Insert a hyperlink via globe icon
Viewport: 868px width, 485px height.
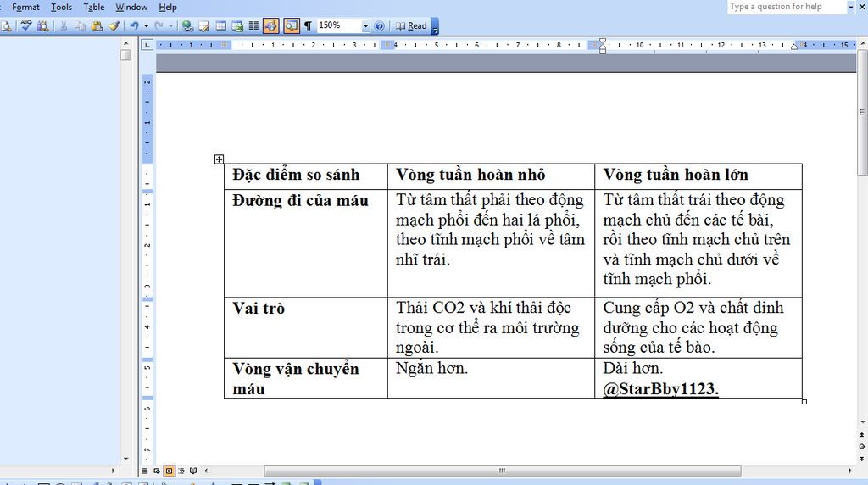187,25
